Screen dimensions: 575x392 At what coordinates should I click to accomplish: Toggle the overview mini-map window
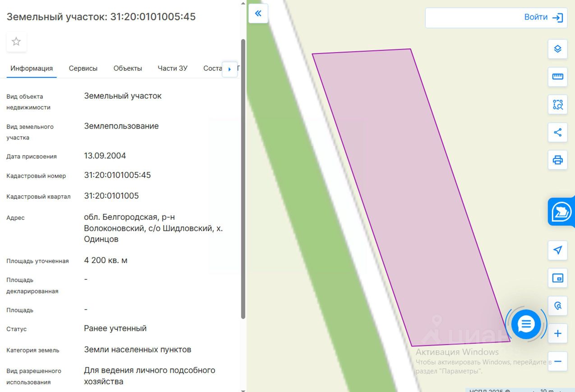click(557, 278)
